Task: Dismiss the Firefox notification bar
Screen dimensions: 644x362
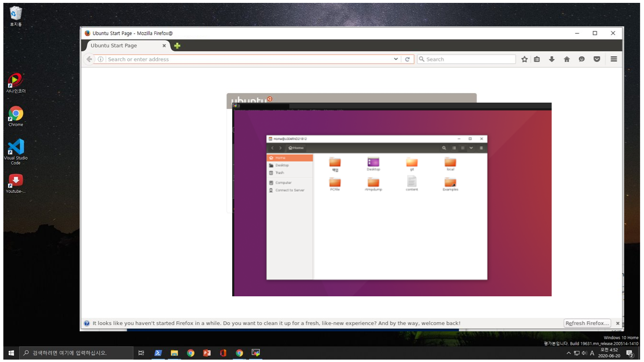Action: pos(618,323)
